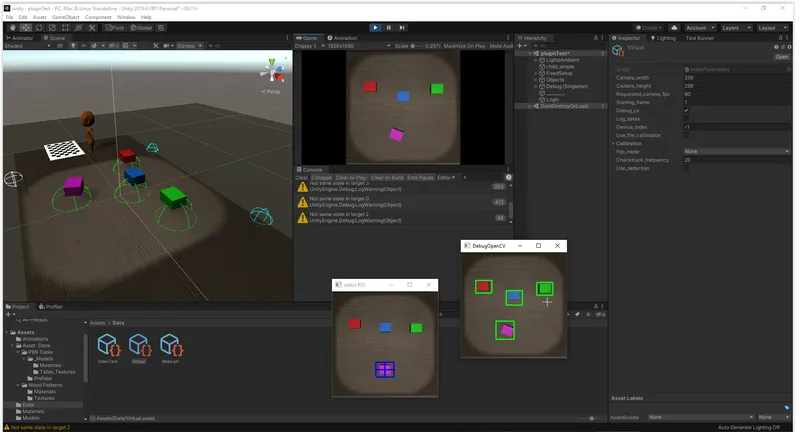The image size is (800, 432).
Task: Open the Gizmos dropdown
Action: pos(189,45)
